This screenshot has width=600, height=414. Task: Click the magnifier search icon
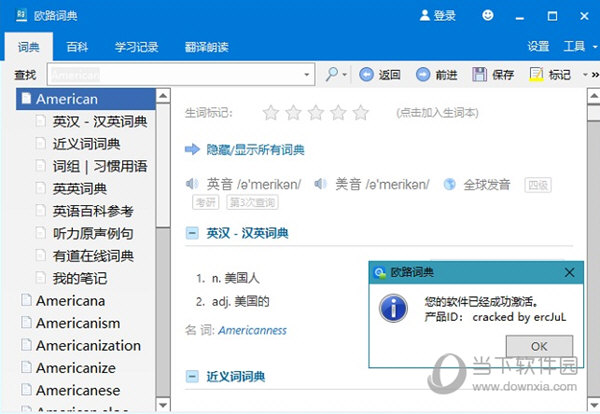click(331, 74)
